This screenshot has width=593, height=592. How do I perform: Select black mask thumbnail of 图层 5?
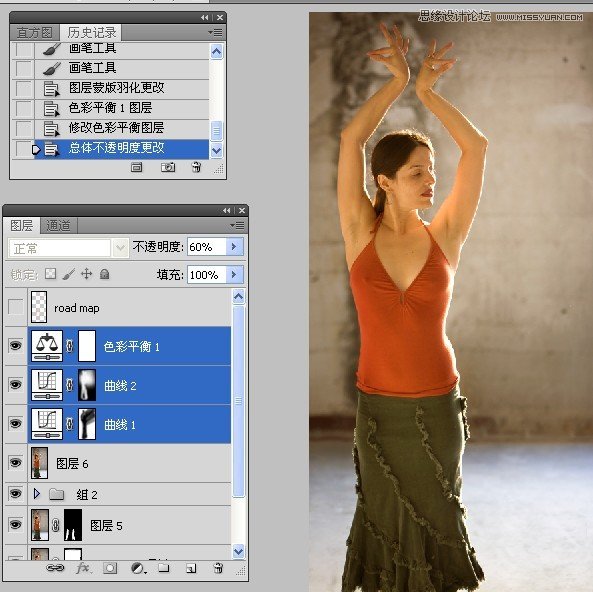point(73,525)
